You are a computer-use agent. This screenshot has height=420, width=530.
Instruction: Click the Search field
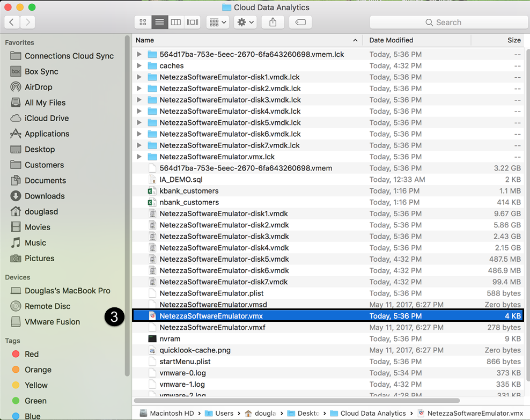[x=448, y=23]
